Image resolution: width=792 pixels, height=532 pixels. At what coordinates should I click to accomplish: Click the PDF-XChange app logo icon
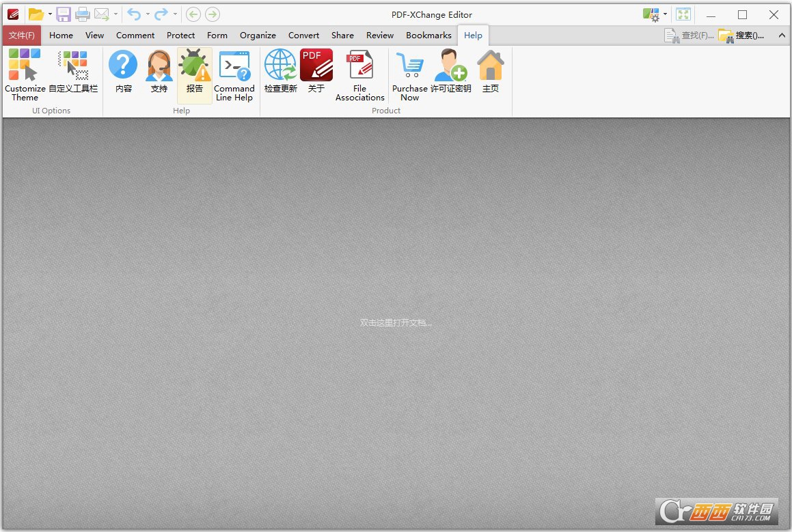tap(13, 14)
